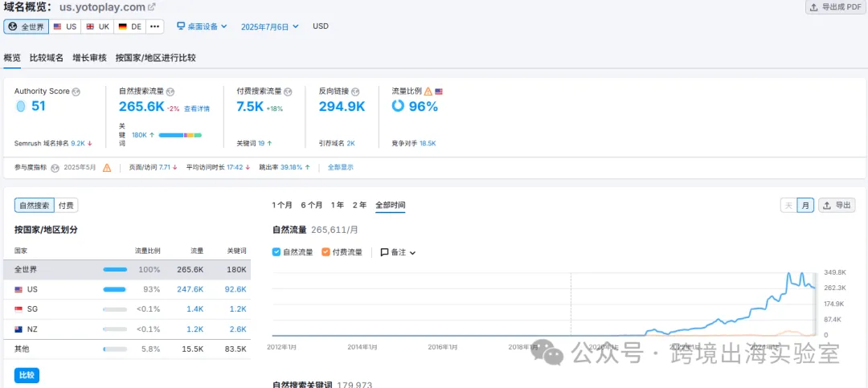868x388 pixels.
Task: Click info icon next to 反向链接
Action: tap(355, 92)
